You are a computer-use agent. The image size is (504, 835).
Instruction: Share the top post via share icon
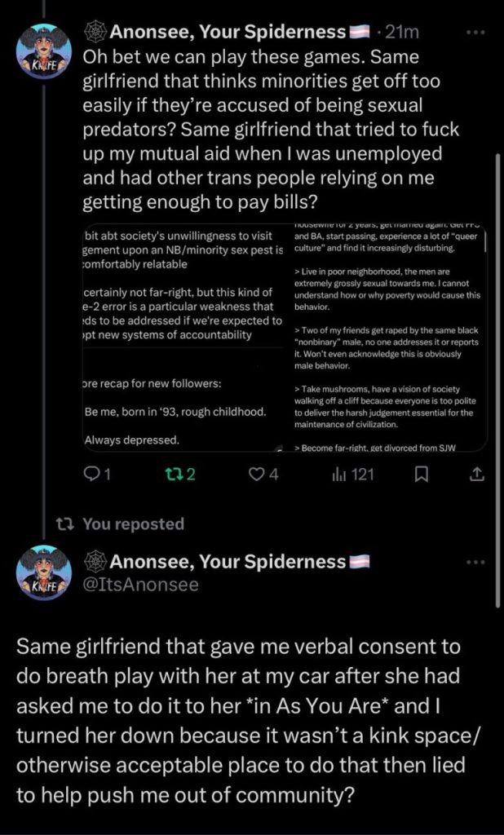pos(478,472)
